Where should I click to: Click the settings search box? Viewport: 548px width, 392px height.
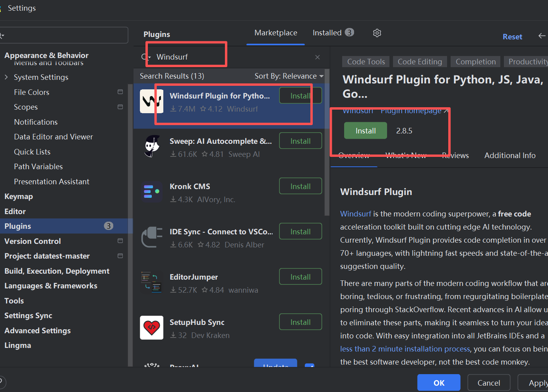point(64,35)
